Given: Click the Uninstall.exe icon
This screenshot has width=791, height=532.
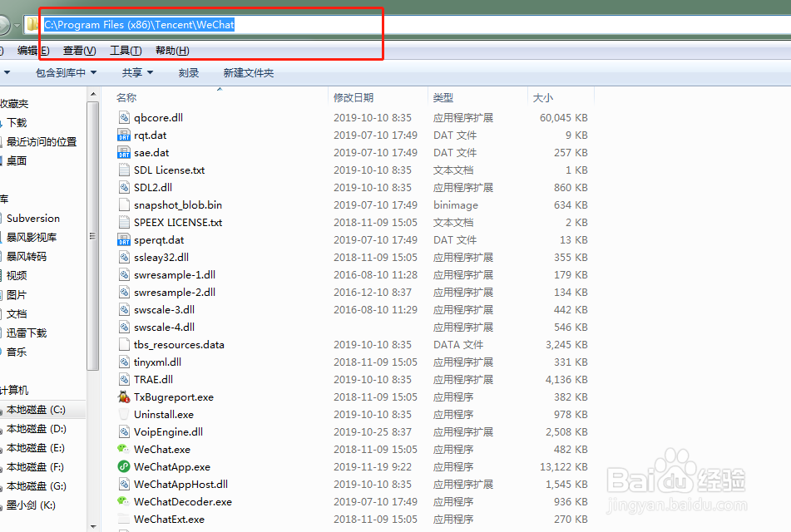Looking at the screenshot, I should click(124, 415).
